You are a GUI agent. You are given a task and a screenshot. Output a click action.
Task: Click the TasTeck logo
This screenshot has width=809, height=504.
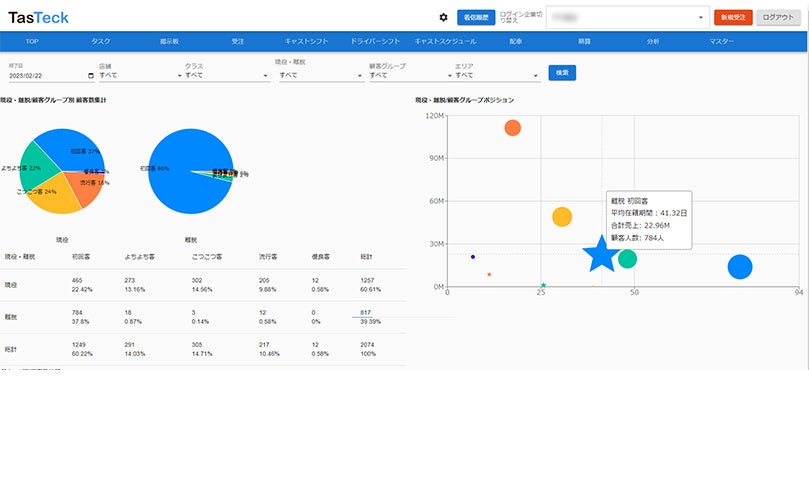[38, 18]
